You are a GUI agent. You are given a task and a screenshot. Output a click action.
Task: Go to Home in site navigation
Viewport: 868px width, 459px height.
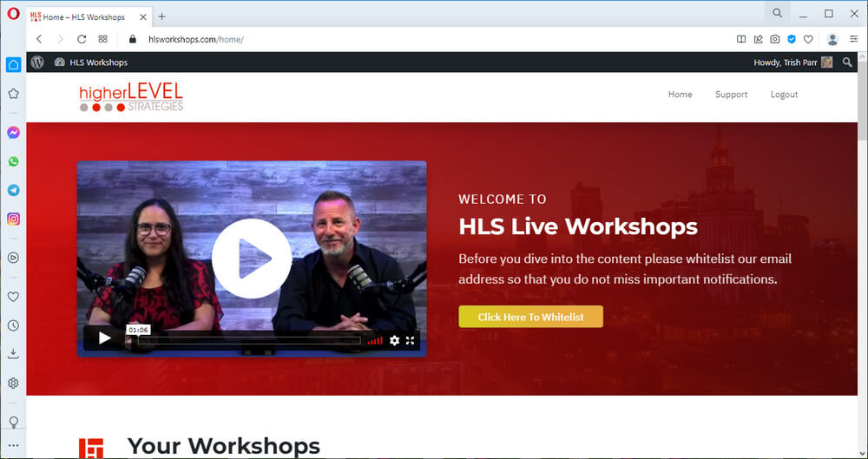680,95
